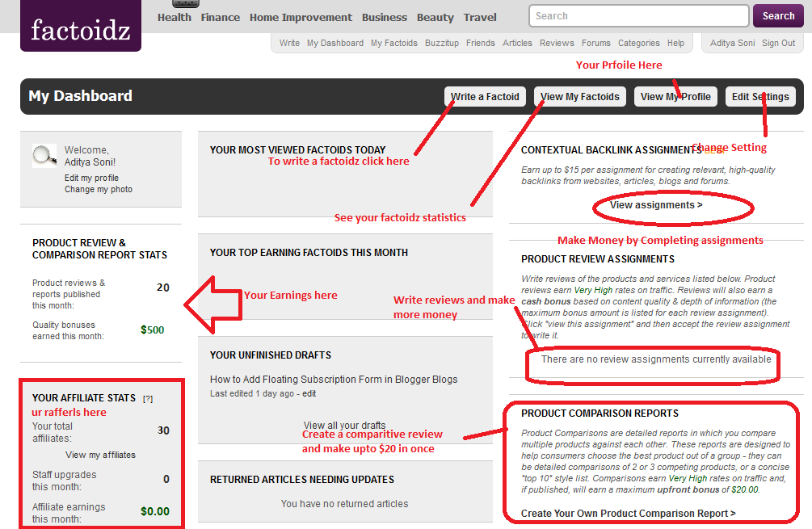Click Sign Out

pyautogui.click(x=778, y=43)
